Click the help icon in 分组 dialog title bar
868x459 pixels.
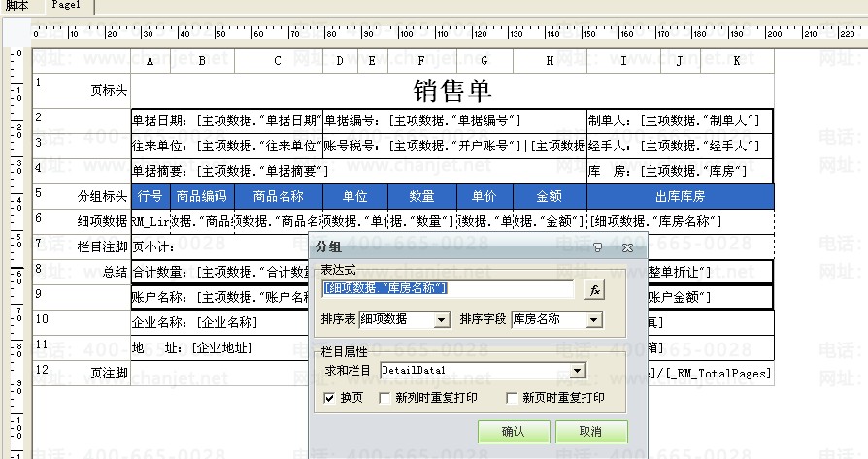coord(599,247)
